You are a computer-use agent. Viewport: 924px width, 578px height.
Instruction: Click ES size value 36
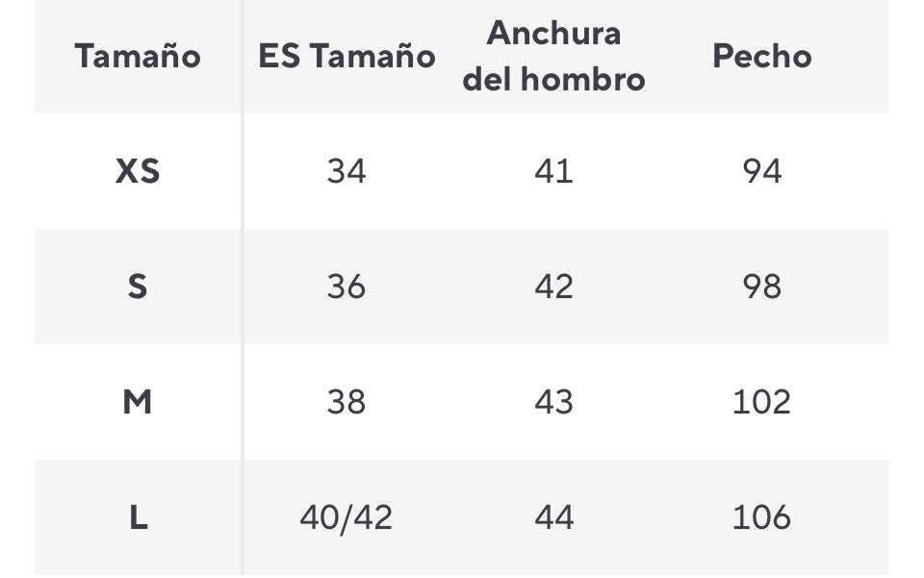click(x=346, y=287)
